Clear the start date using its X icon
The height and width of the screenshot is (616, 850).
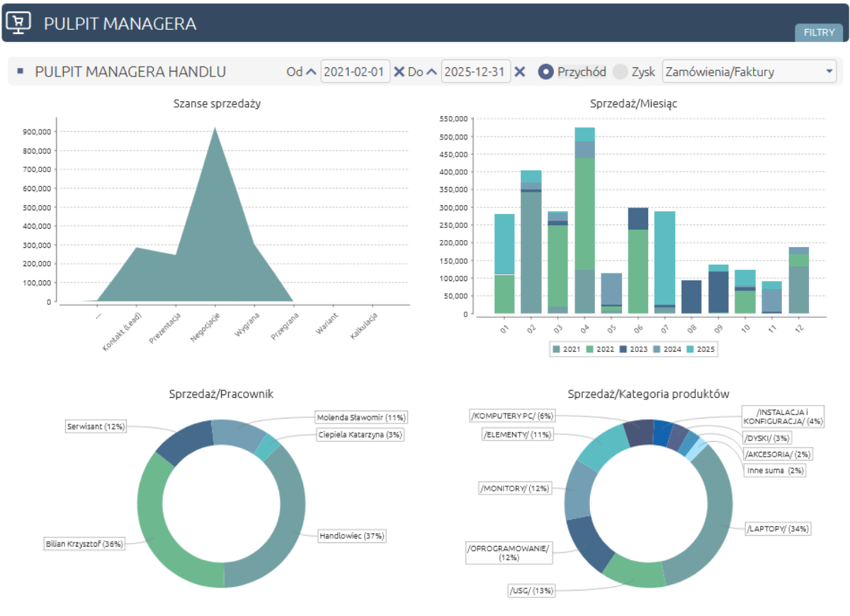click(x=400, y=72)
